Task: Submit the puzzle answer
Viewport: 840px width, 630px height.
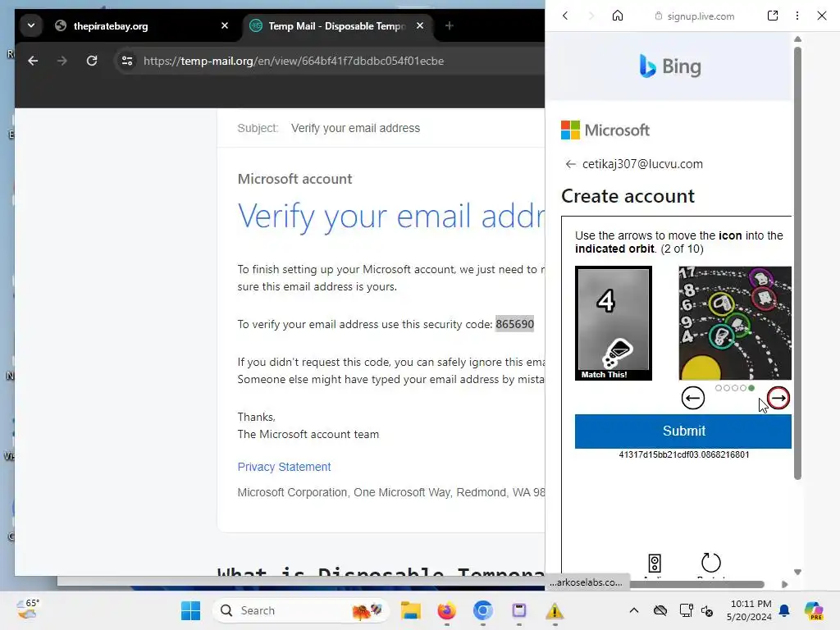Action: coord(683,431)
